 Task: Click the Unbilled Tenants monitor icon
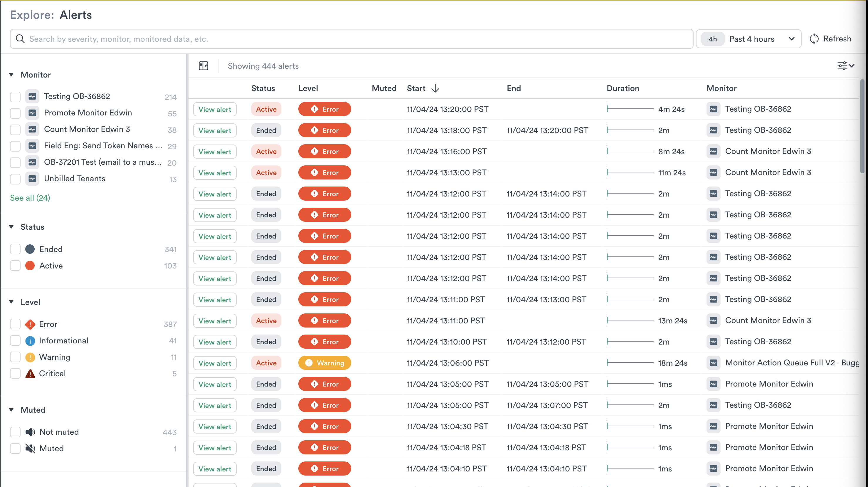coord(32,179)
